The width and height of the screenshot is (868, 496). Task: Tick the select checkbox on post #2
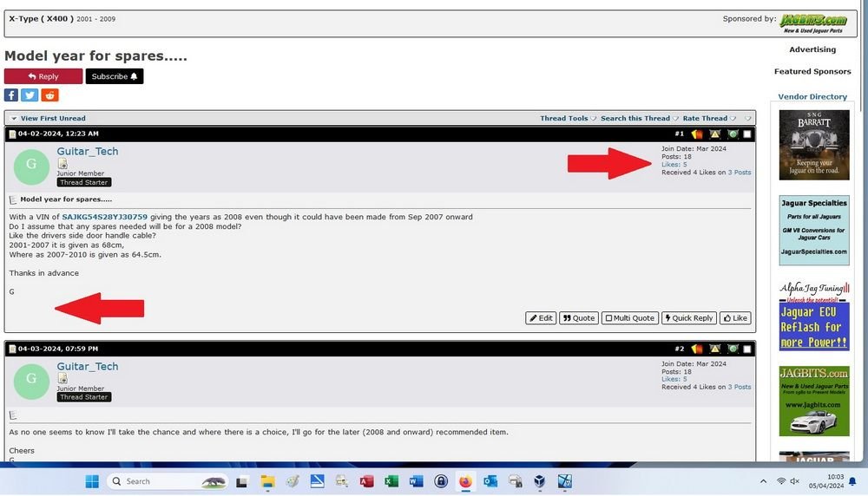point(747,349)
